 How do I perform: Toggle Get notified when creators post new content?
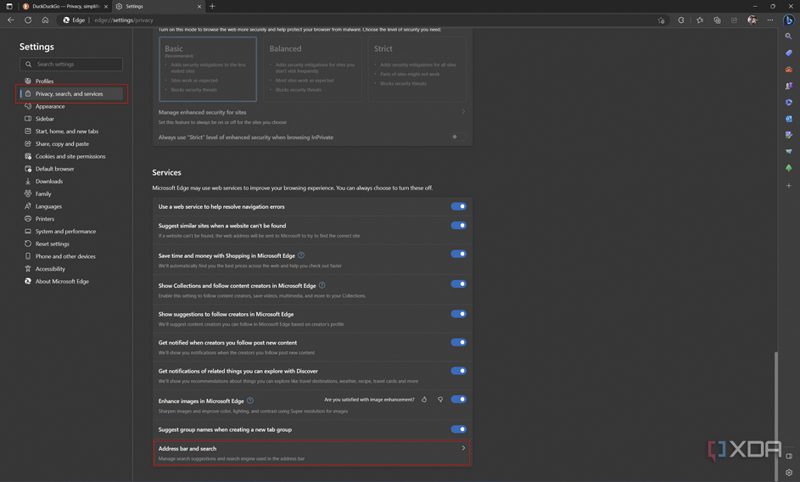coord(458,342)
